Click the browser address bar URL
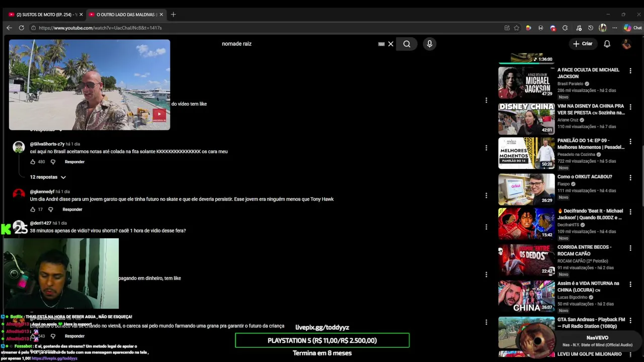Screen dimensions: 644x362 coord(100,28)
